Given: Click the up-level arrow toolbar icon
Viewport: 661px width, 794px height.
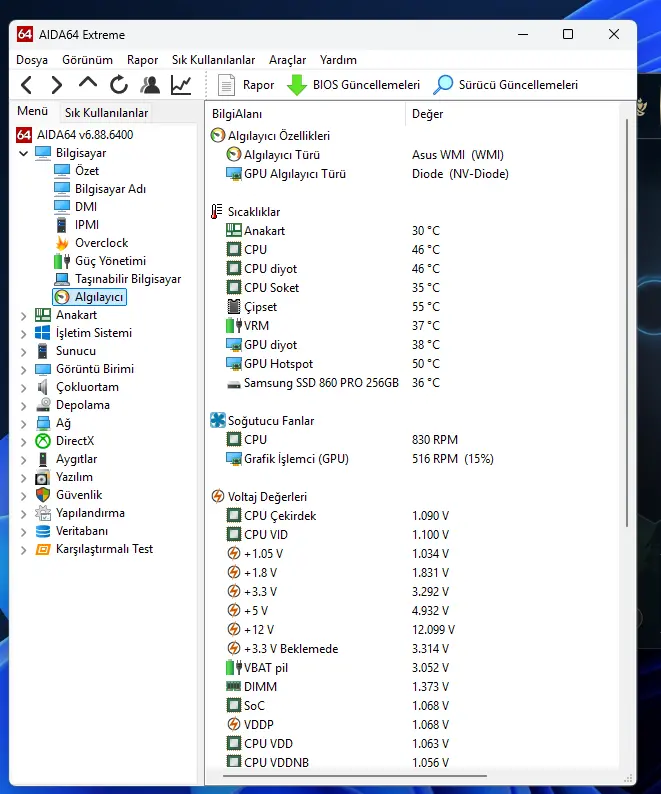Looking at the screenshot, I should (88, 84).
